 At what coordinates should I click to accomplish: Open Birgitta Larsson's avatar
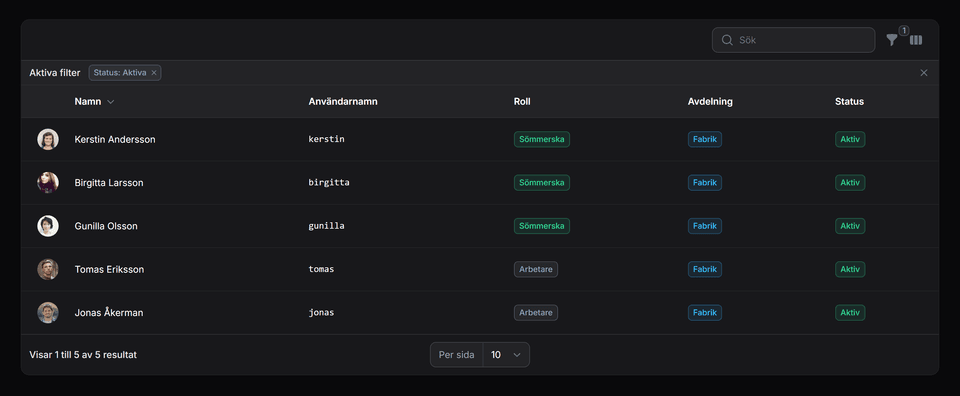pos(48,183)
